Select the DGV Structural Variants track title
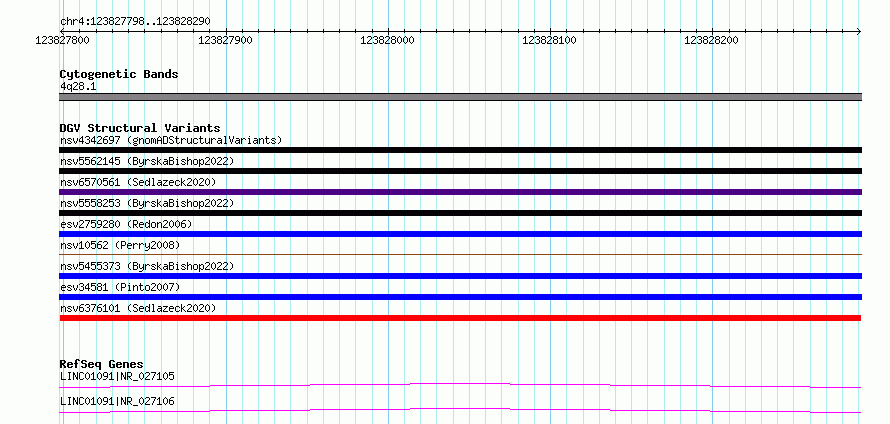 click(x=140, y=128)
